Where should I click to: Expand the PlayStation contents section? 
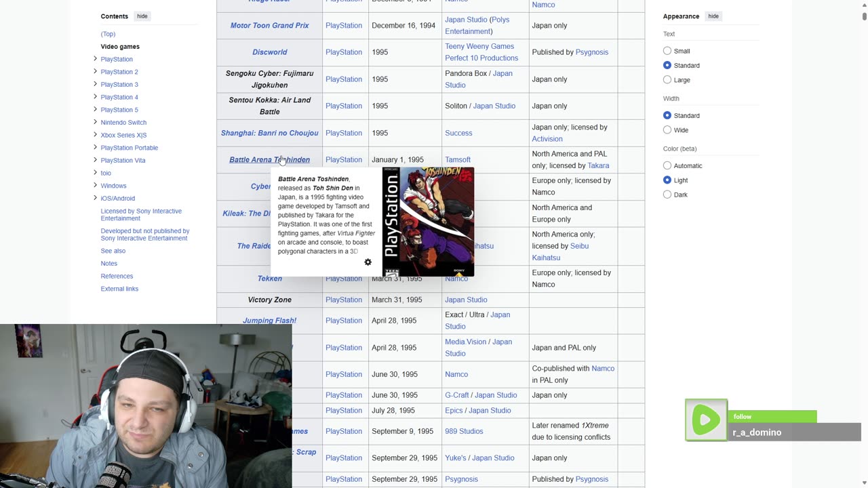point(95,59)
